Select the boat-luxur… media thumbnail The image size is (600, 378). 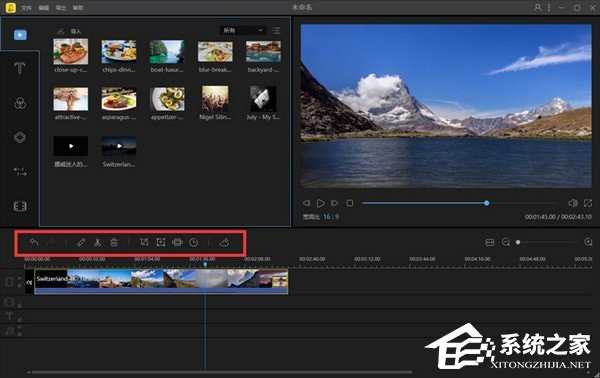(x=167, y=52)
